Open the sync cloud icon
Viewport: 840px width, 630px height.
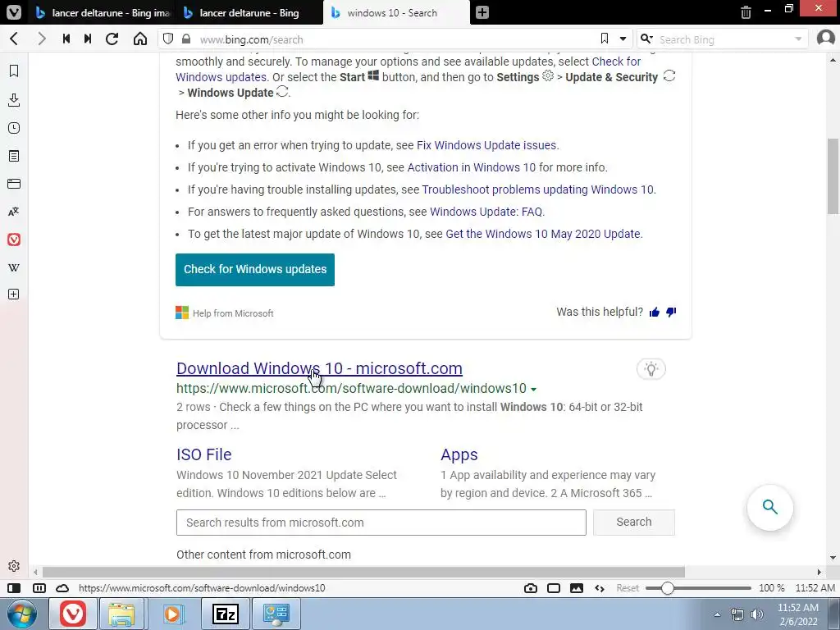point(62,587)
